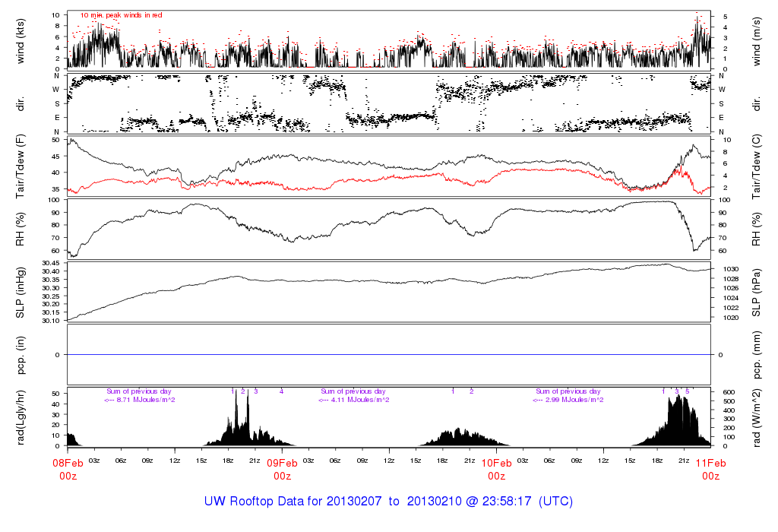Viewport: 778px width, 532px height.
Task: Click the 'rad(Lgly/hr)' axis label
Action: click(x=21, y=417)
